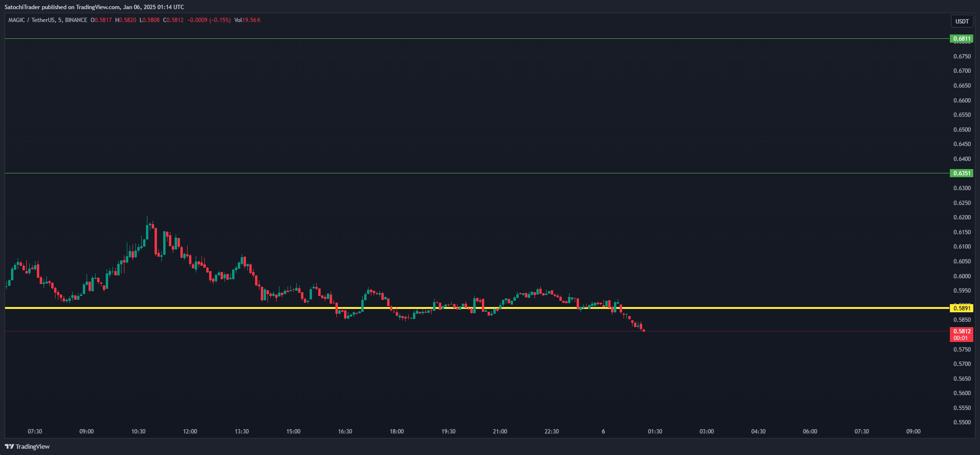Click the 0.6000 price axis label
This screenshot has height=455, width=980.
pyautogui.click(x=962, y=276)
